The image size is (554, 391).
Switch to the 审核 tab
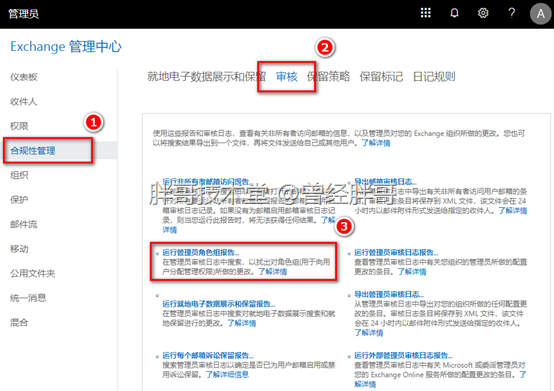[287, 76]
